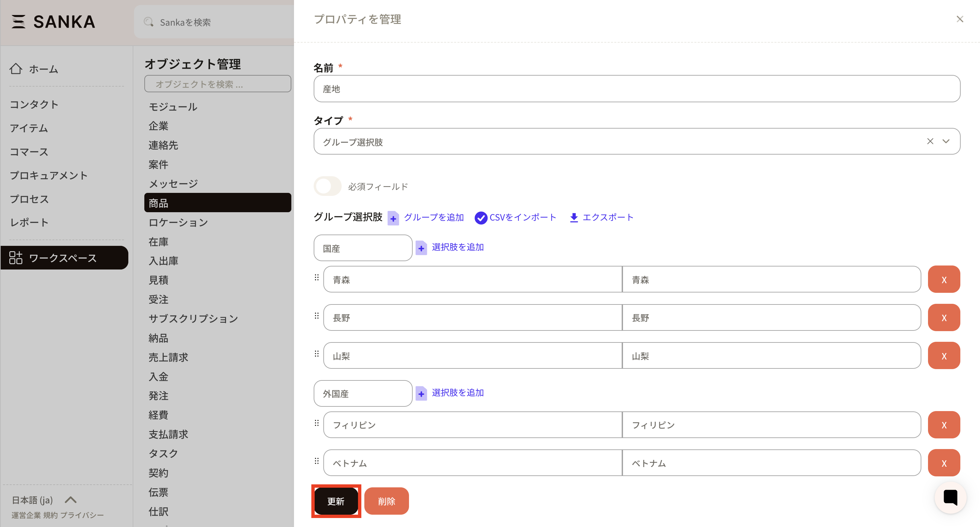Select 商品 in object list
Screen dimensions: 980x527
(218, 203)
